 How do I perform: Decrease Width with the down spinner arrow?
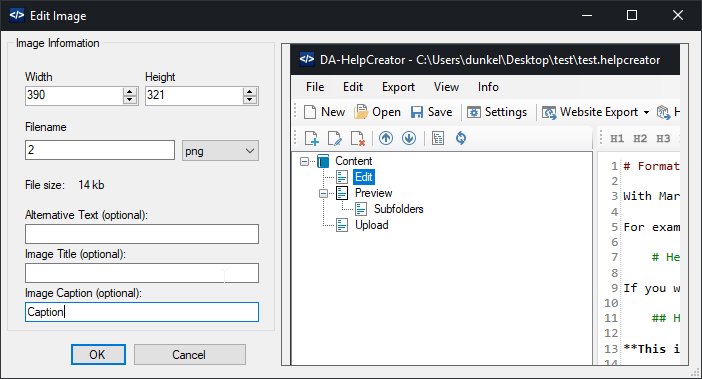[130, 100]
